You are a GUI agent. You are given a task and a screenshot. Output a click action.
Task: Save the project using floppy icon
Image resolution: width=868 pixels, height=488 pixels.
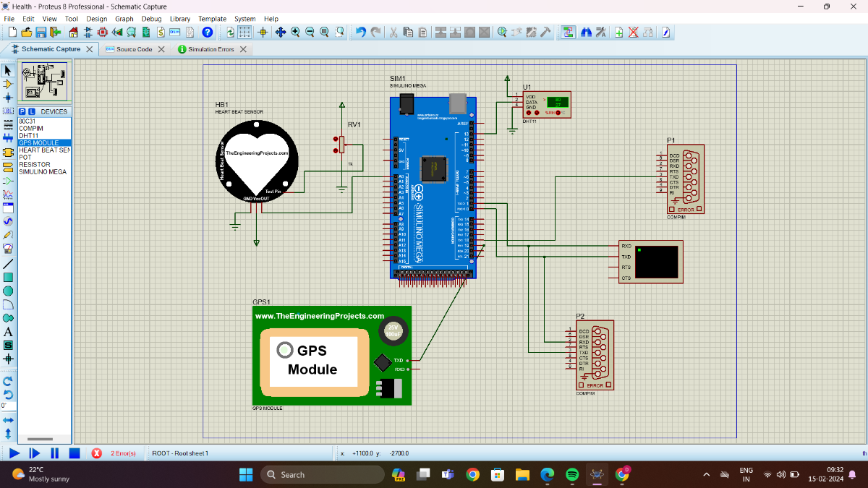41,33
